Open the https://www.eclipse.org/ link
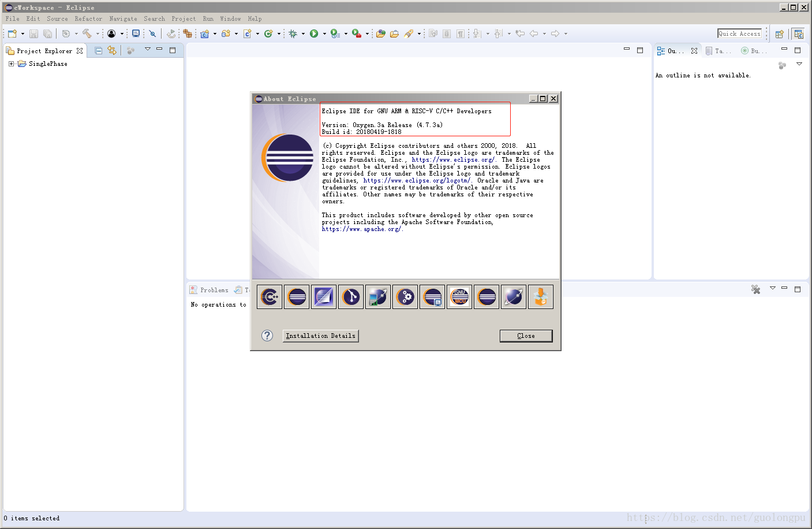Screen dimensions: 812x529 [x=453, y=160]
